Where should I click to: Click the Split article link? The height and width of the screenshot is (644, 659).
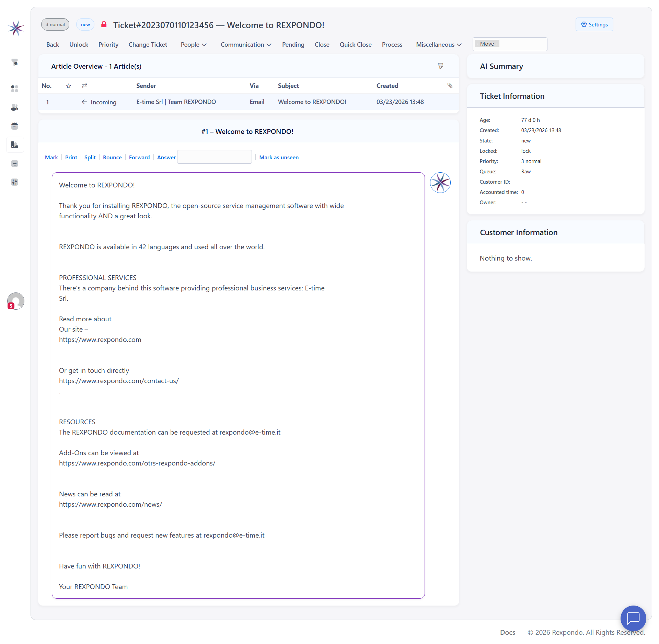tap(90, 157)
